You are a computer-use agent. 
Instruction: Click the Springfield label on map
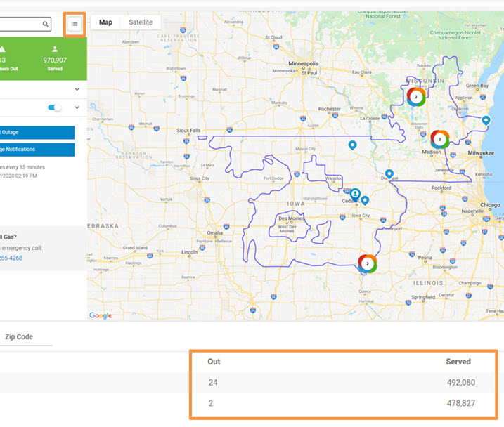pyautogui.click(x=423, y=297)
